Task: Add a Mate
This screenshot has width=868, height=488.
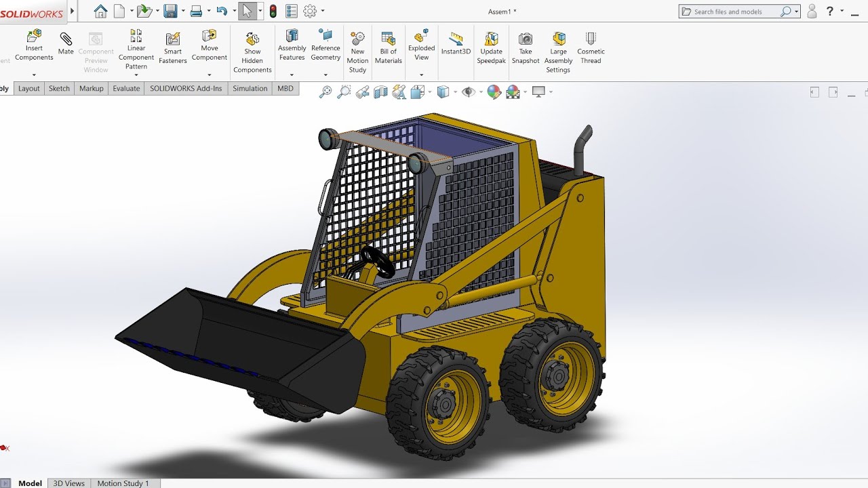Action: (x=66, y=43)
